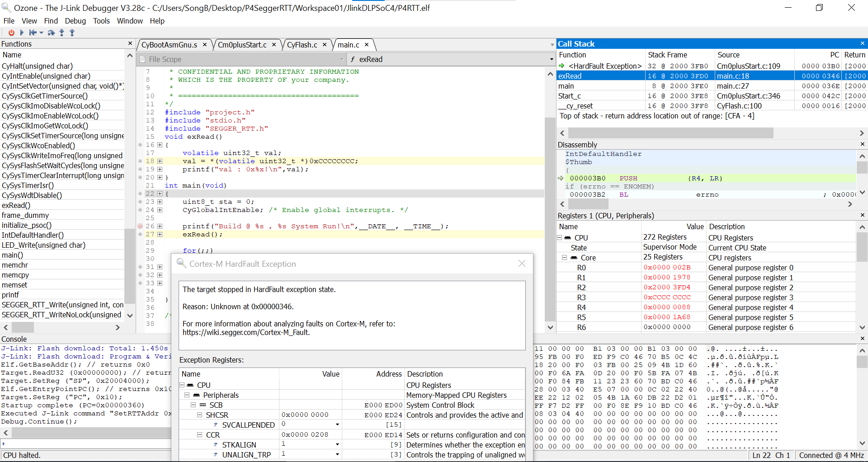Click the PC arrow at disassembly address 000003B0
Viewport: 868px width, 462px height.
point(561,178)
